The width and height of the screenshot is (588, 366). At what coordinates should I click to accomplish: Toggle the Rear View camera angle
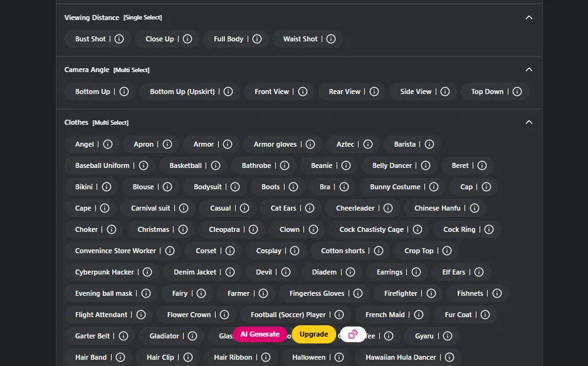tap(345, 91)
